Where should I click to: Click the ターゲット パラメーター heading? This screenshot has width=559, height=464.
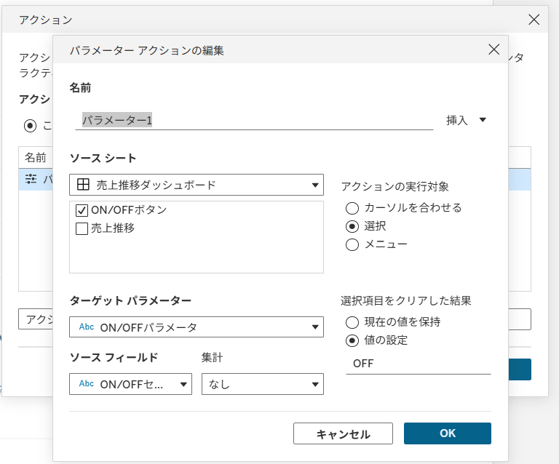pos(130,301)
